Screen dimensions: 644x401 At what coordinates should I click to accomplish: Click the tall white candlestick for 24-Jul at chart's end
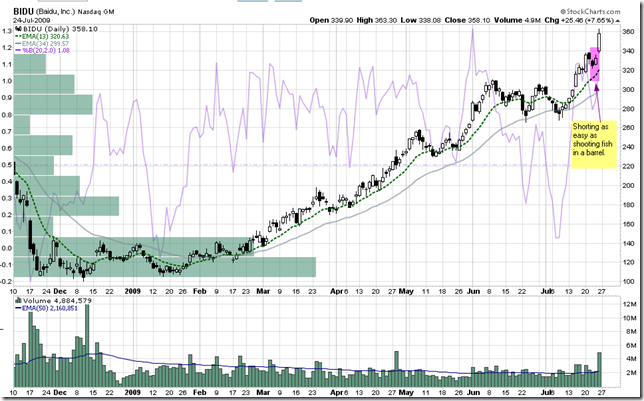[x=599, y=41]
